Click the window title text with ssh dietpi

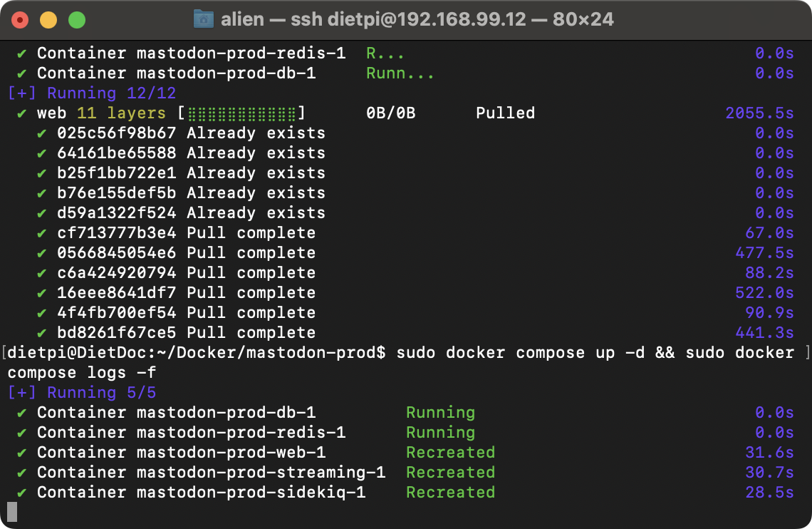[417, 19]
